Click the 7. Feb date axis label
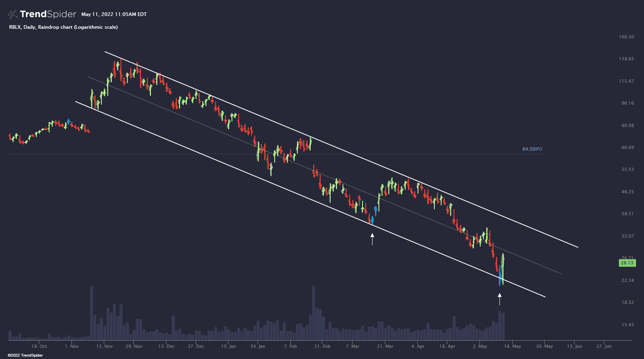The image size is (644, 359). 291,346
